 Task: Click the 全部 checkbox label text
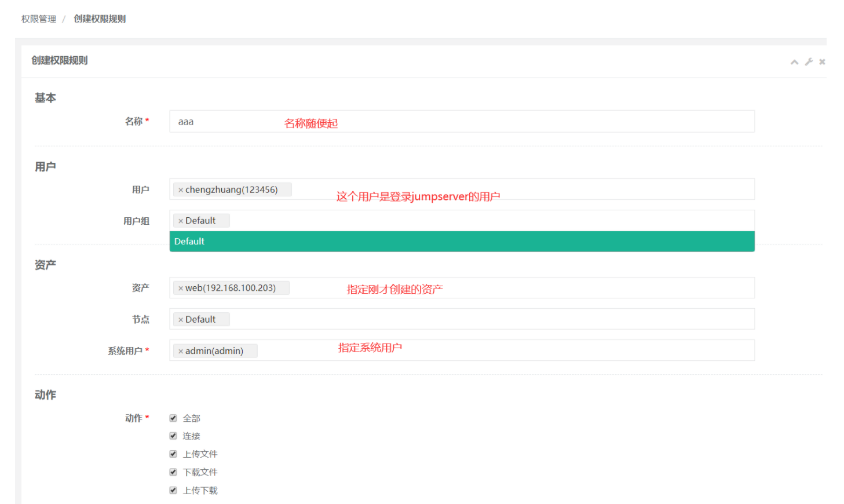pos(192,418)
